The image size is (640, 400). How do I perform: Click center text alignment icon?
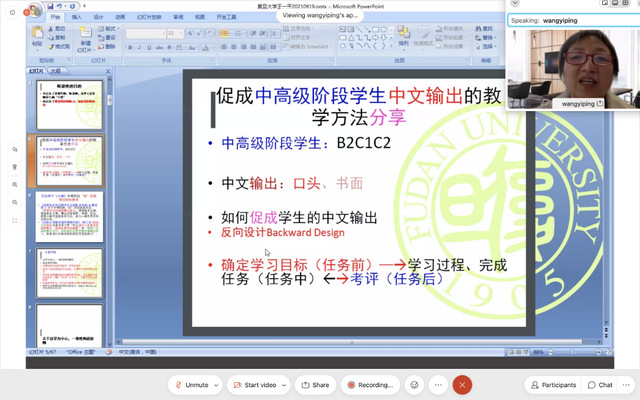(234, 47)
